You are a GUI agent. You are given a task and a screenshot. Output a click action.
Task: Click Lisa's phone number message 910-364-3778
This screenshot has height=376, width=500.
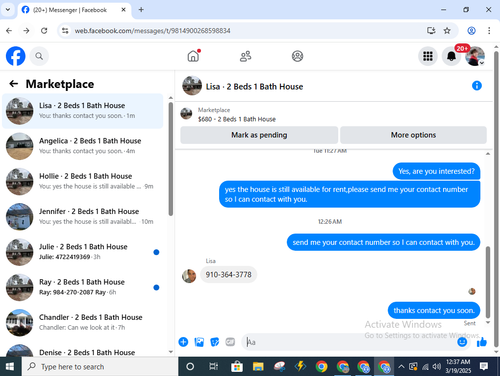click(x=228, y=275)
